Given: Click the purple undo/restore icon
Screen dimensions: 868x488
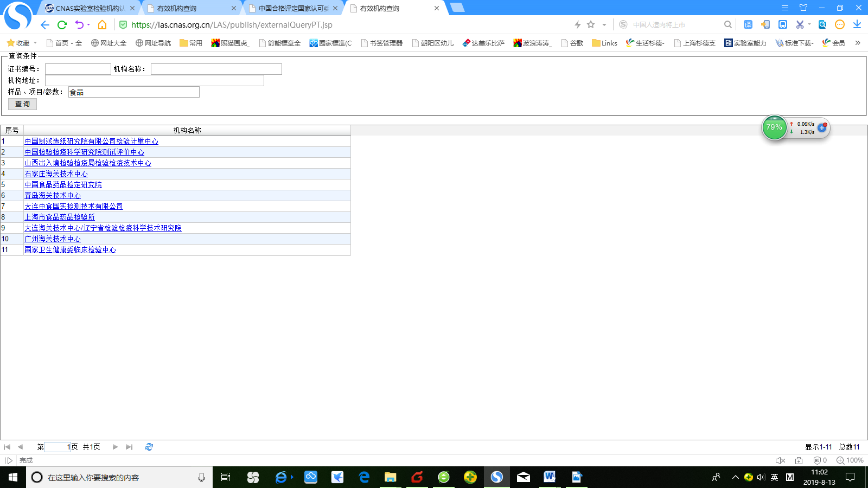Looking at the screenshot, I should (x=79, y=25).
